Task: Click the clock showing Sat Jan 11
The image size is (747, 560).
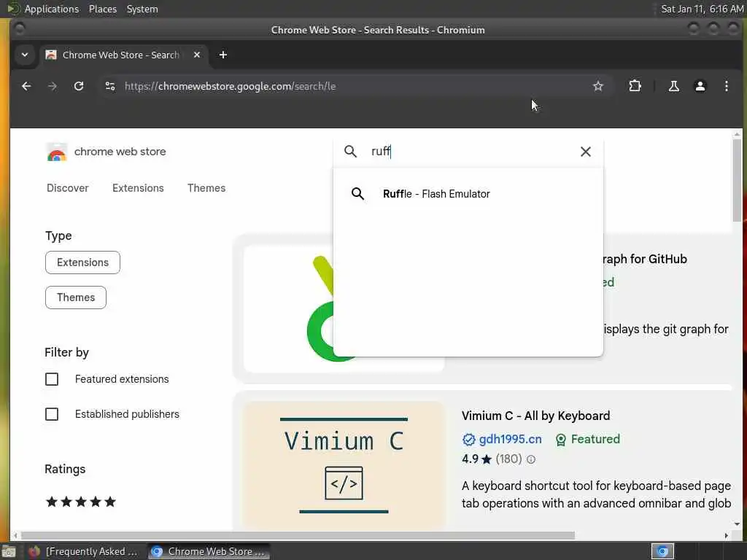Action: (x=702, y=9)
